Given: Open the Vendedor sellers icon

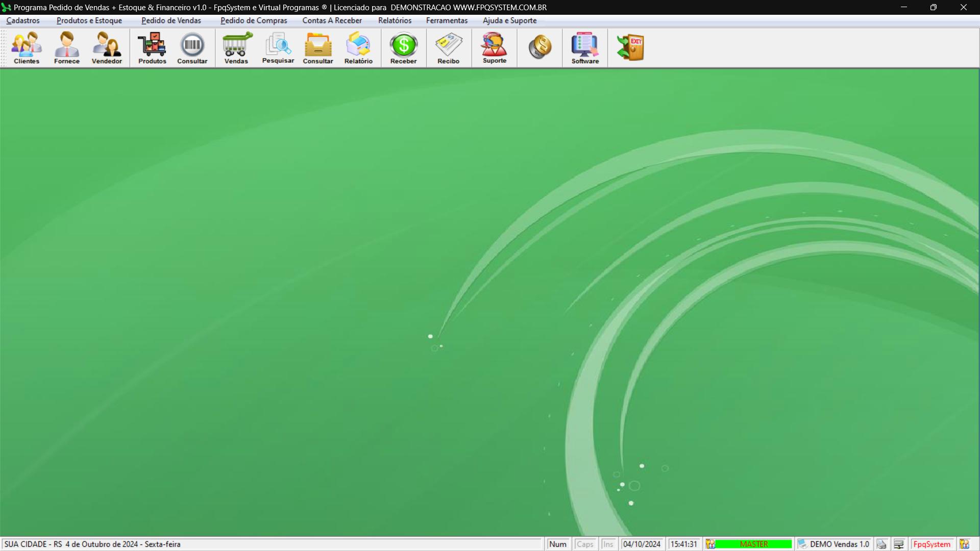Looking at the screenshot, I should pyautogui.click(x=107, y=48).
